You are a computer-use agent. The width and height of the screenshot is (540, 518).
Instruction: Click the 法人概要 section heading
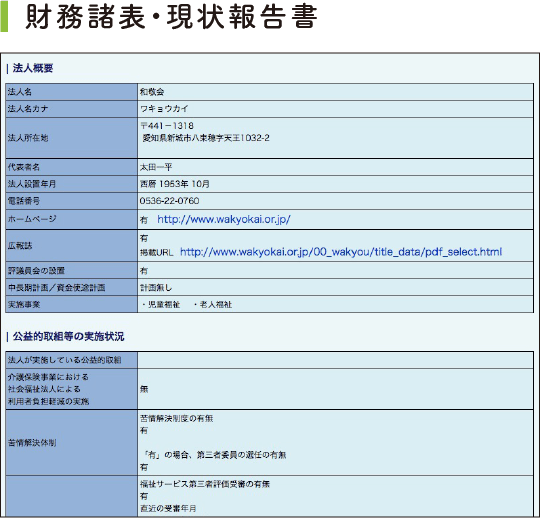pos(33,68)
